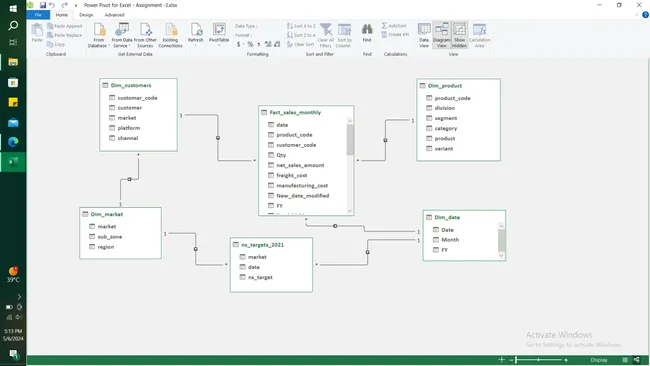Select the Fact_sales_monthly table header

point(306,112)
